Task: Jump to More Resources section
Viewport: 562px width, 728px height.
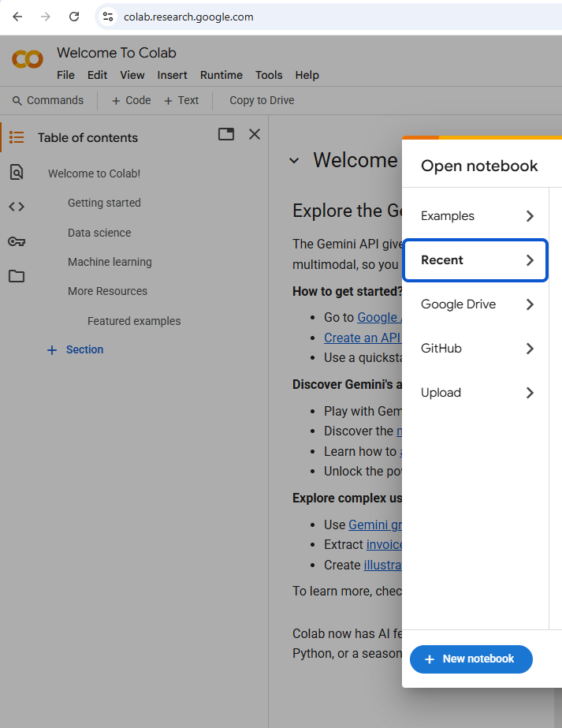Action: coord(108,291)
